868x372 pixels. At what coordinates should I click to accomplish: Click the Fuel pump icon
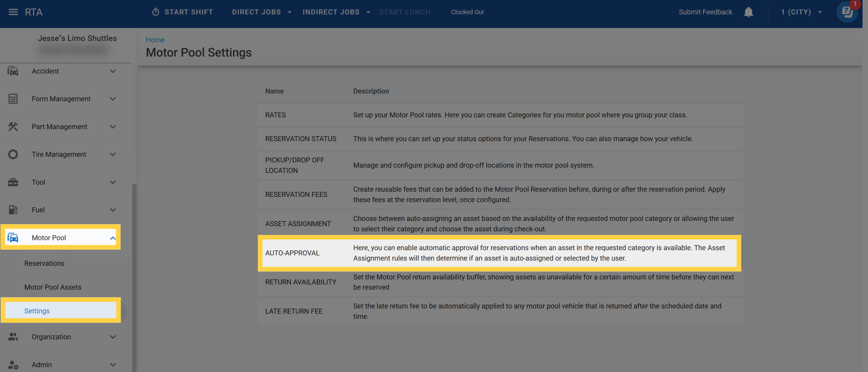point(13,210)
